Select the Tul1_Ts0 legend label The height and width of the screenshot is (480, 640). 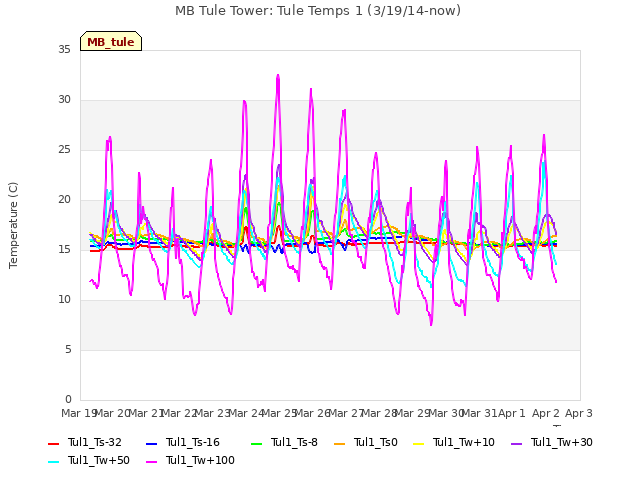(376, 442)
